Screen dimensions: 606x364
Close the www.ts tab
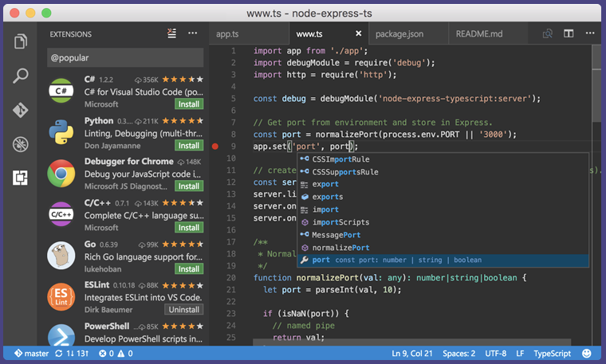[359, 34]
